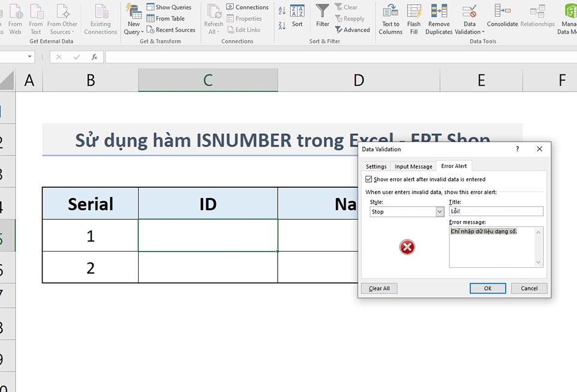Confirm validation with the OK button
The height and width of the screenshot is (392, 577).
point(487,288)
